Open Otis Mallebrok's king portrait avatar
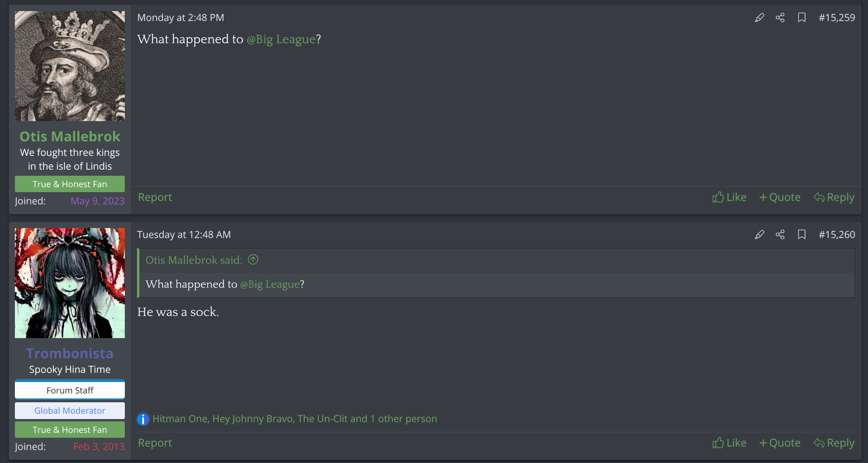The image size is (868, 463). (x=70, y=66)
